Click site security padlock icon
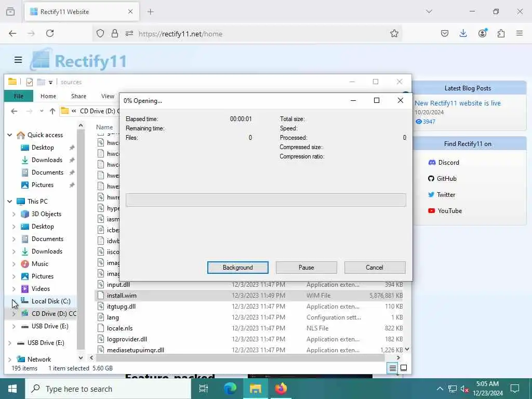 [115, 33]
